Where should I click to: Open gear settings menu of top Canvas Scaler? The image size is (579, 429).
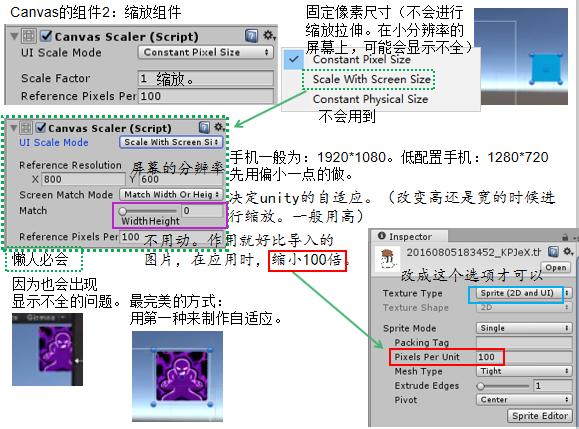[x=269, y=35]
